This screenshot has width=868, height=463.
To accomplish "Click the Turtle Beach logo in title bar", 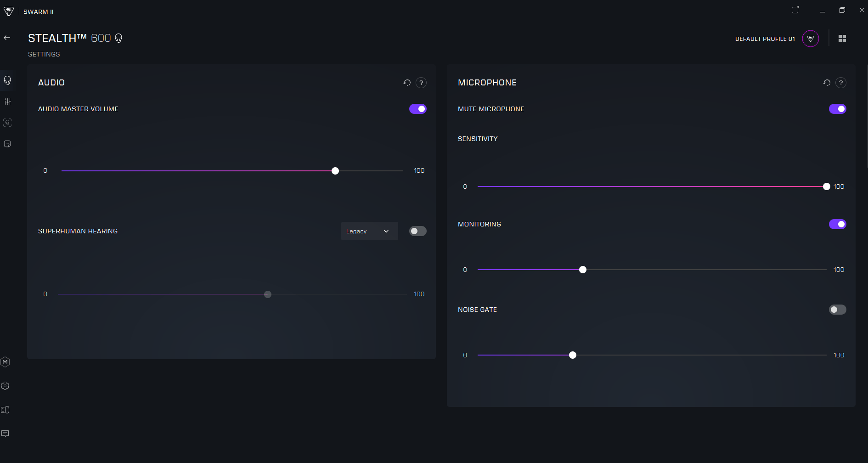I will coord(9,11).
